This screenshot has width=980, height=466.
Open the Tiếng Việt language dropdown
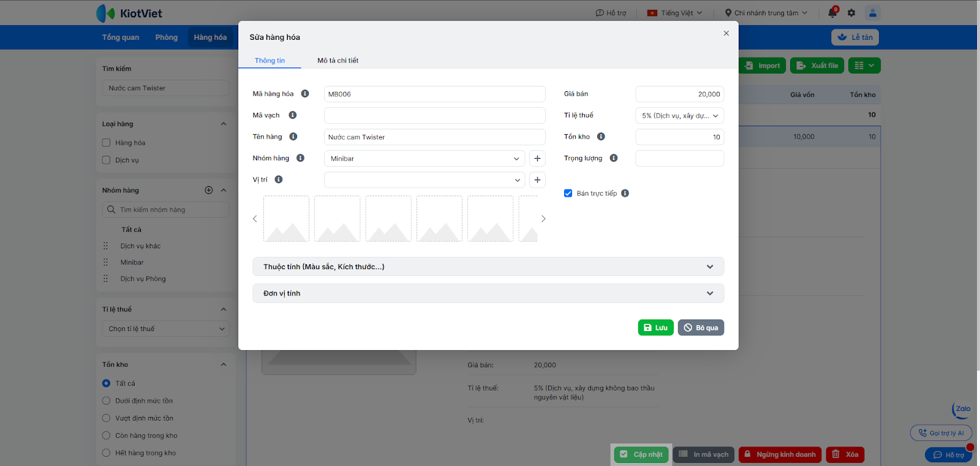(675, 13)
